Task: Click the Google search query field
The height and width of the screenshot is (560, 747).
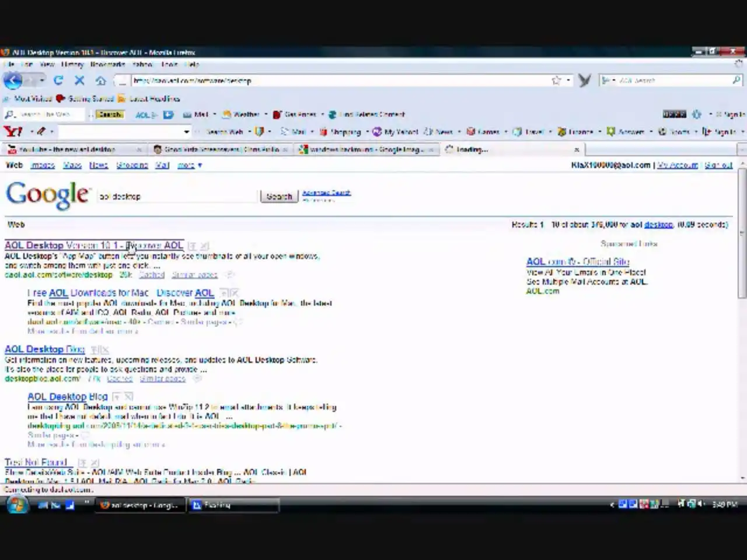Action: pyautogui.click(x=177, y=197)
